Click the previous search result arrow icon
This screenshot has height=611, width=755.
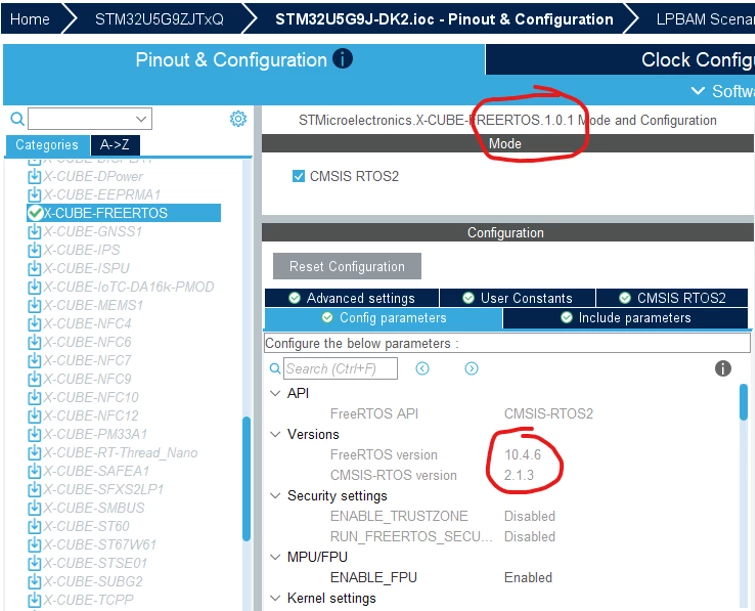pyautogui.click(x=422, y=369)
